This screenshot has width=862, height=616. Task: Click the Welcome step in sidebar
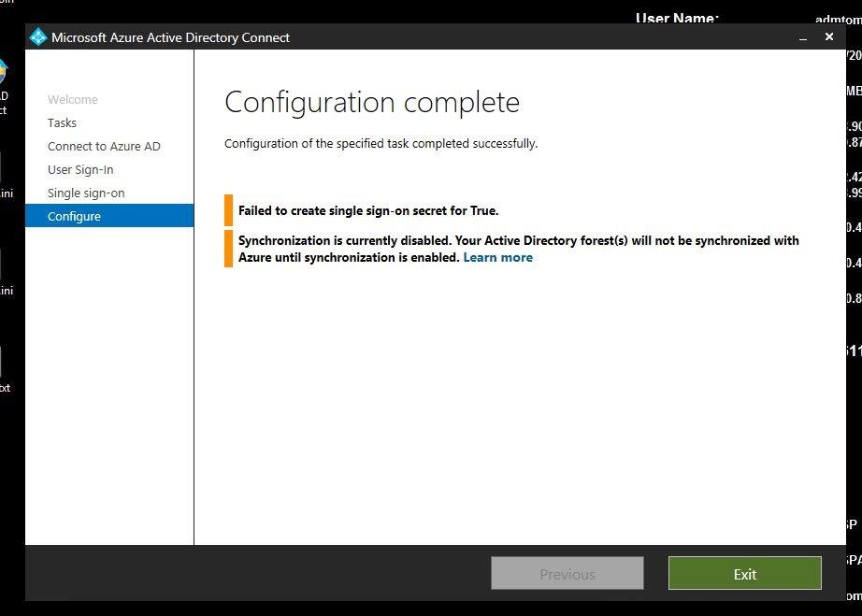tap(73, 99)
